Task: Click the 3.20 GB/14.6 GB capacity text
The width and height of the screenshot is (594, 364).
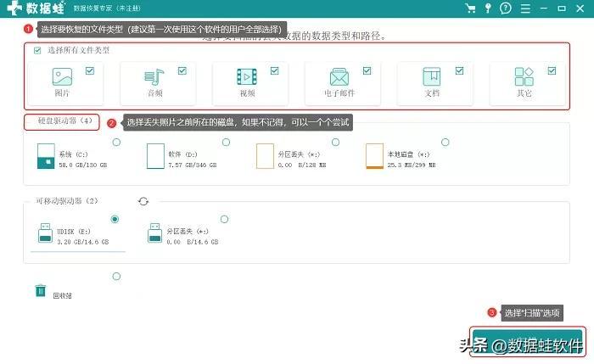Action: tap(83, 242)
